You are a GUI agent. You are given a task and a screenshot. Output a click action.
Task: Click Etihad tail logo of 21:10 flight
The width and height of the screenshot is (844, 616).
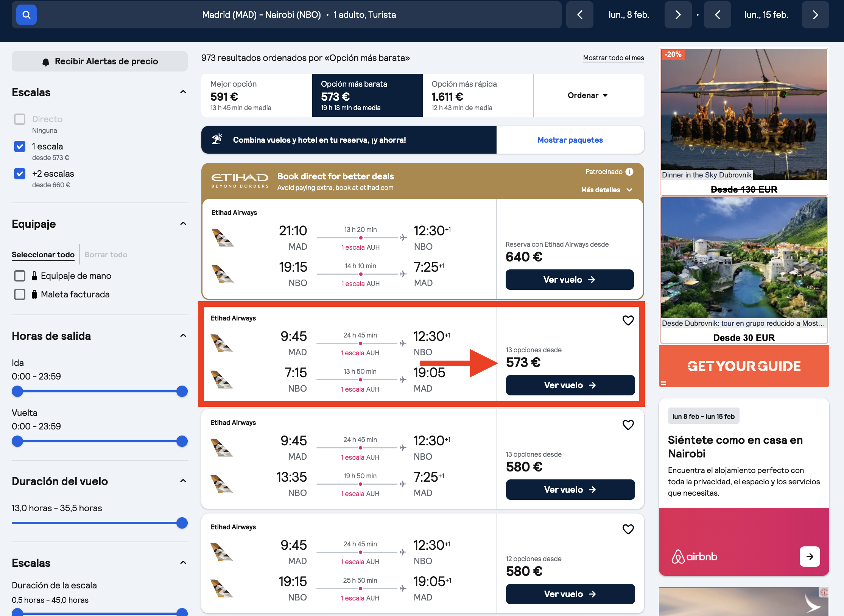223,238
